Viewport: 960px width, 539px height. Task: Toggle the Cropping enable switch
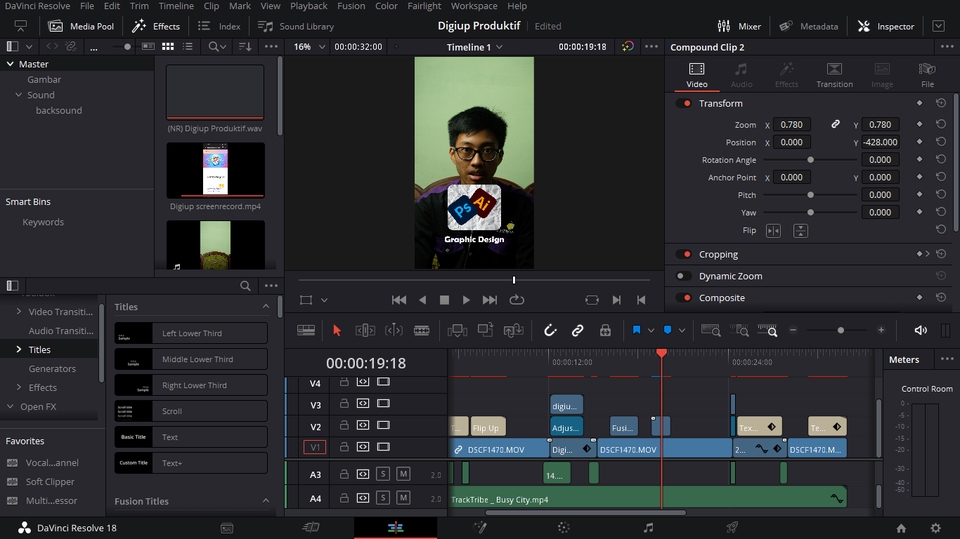[683, 254]
